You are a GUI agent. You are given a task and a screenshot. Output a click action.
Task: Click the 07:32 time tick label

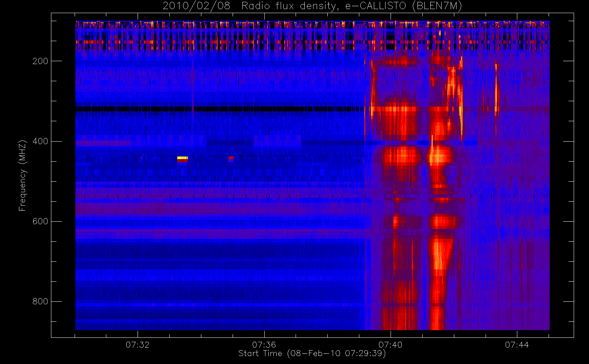138,345
